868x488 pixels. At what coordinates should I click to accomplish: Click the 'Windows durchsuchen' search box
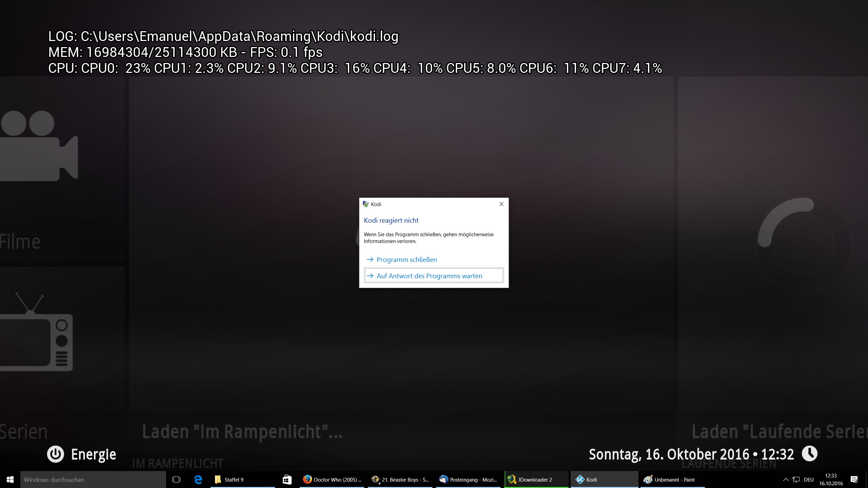(93, 480)
